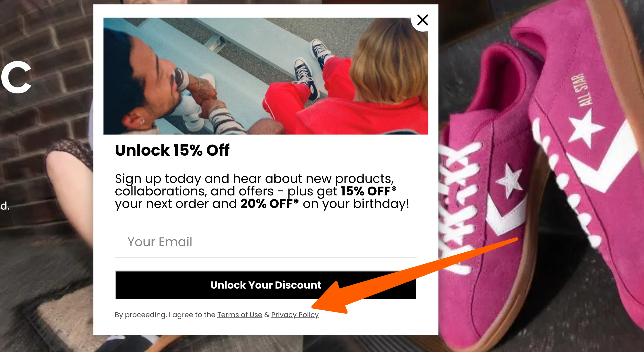Click the bold 15% OFF* text

tap(368, 191)
